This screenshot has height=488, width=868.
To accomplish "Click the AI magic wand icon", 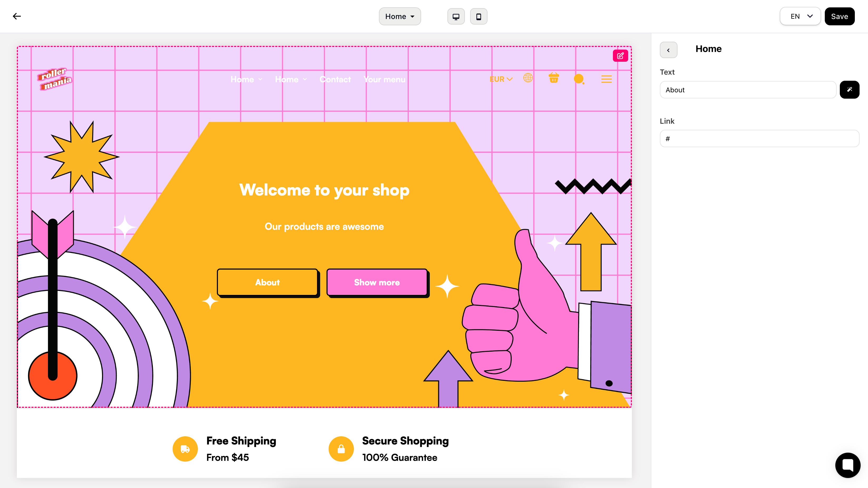I will click(849, 90).
